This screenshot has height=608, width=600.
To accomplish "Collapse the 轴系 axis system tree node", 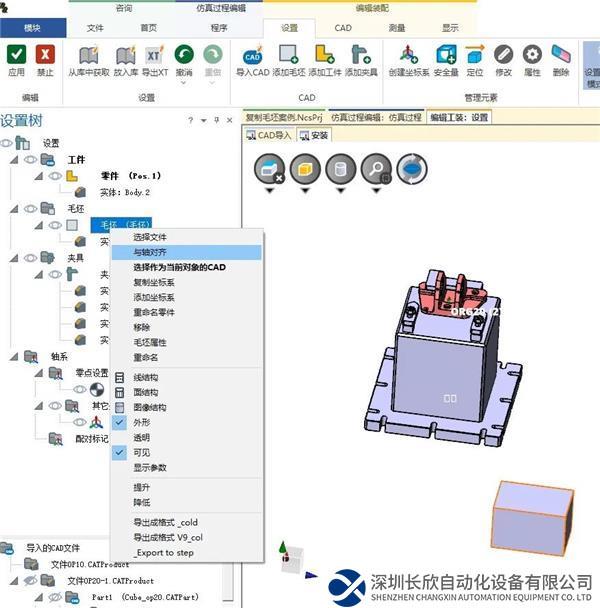I will 14,356.
